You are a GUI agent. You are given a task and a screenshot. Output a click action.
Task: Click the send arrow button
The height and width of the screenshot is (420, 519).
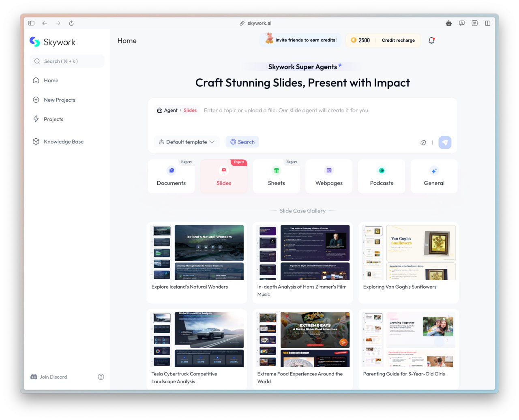[x=445, y=142]
